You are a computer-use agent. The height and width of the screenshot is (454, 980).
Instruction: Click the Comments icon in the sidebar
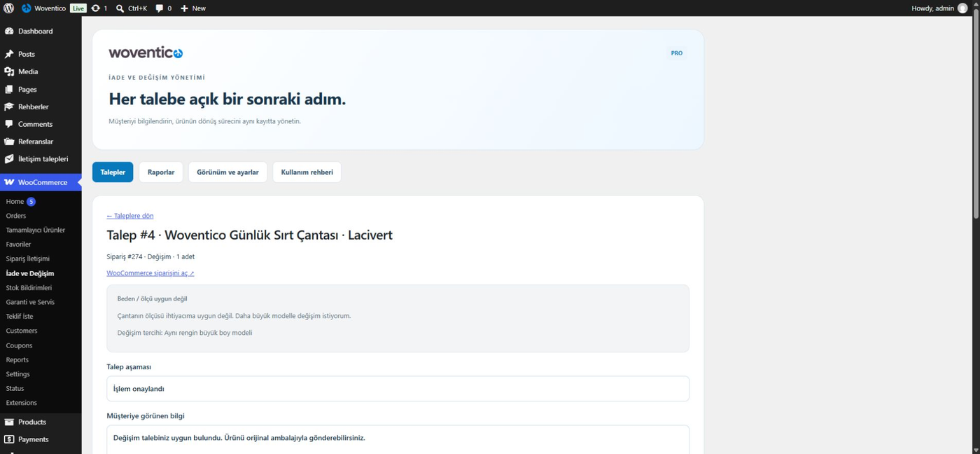(9, 124)
